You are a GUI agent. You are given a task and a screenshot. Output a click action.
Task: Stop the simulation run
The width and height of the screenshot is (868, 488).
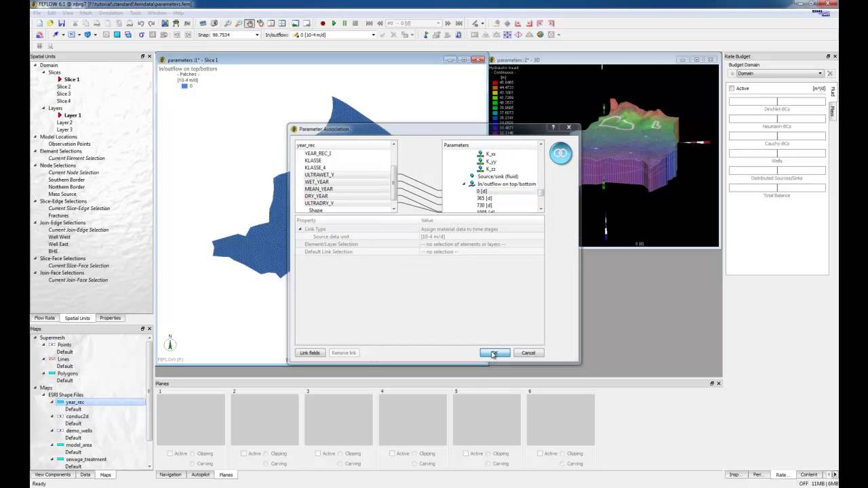pyautogui.click(x=355, y=23)
